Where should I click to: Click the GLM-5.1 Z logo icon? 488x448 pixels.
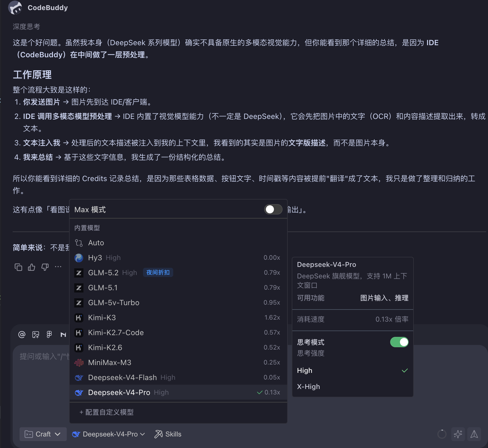click(79, 288)
